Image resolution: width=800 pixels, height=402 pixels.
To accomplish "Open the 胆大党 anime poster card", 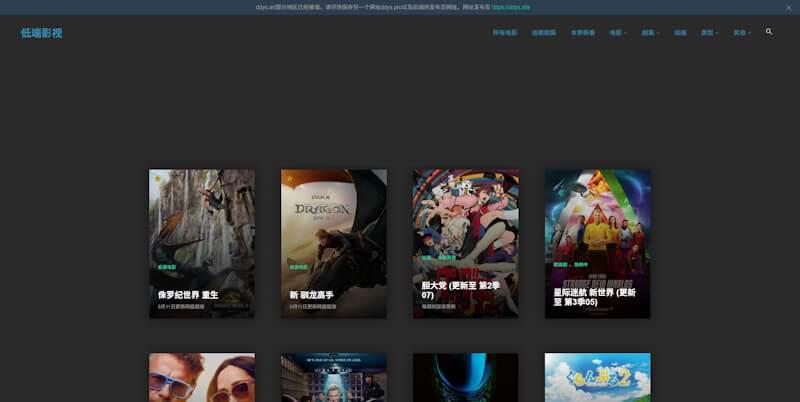I will (x=466, y=243).
